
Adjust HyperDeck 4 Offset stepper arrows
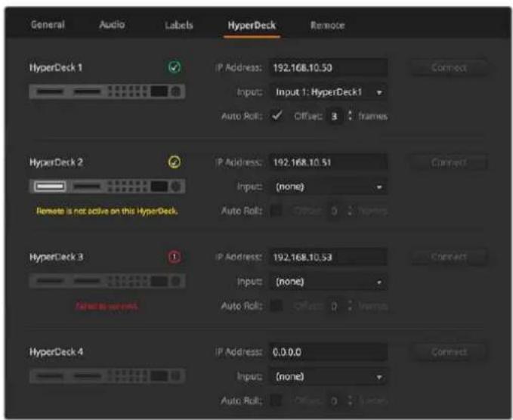[x=350, y=400]
